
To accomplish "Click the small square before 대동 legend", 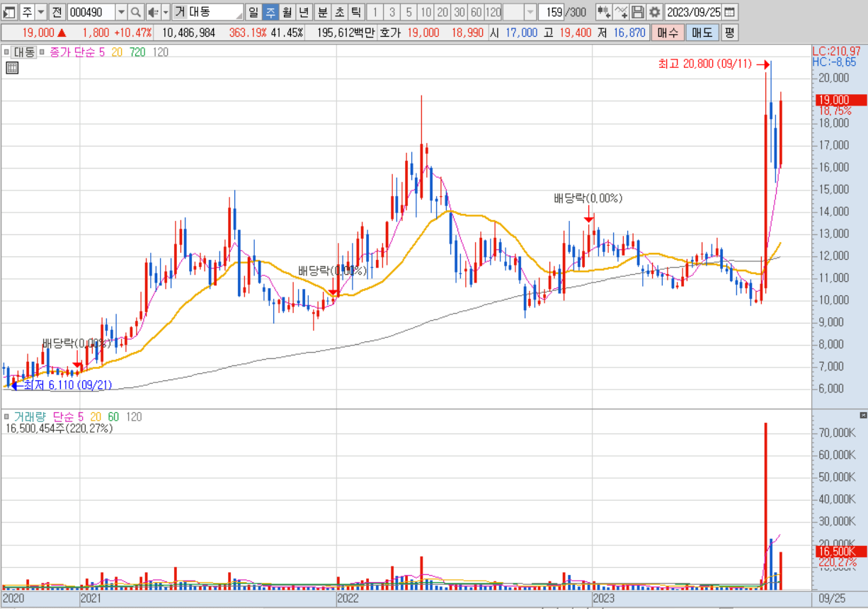I will (7, 52).
